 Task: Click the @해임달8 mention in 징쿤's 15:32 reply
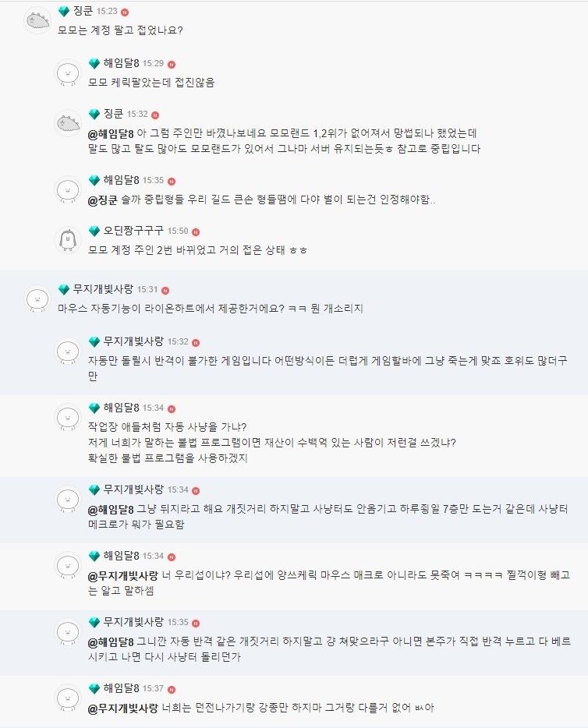click(x=111, y=134)
